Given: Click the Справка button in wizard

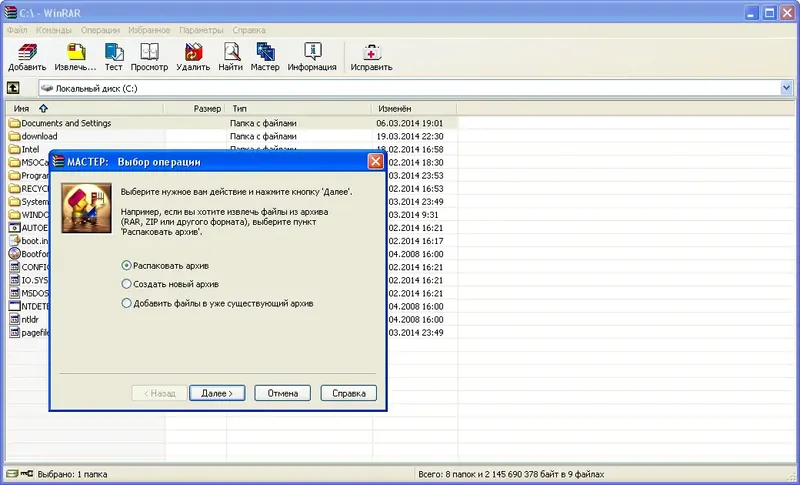Looking at the screenshot, I should pyautogui.click(x=349, y=393).
